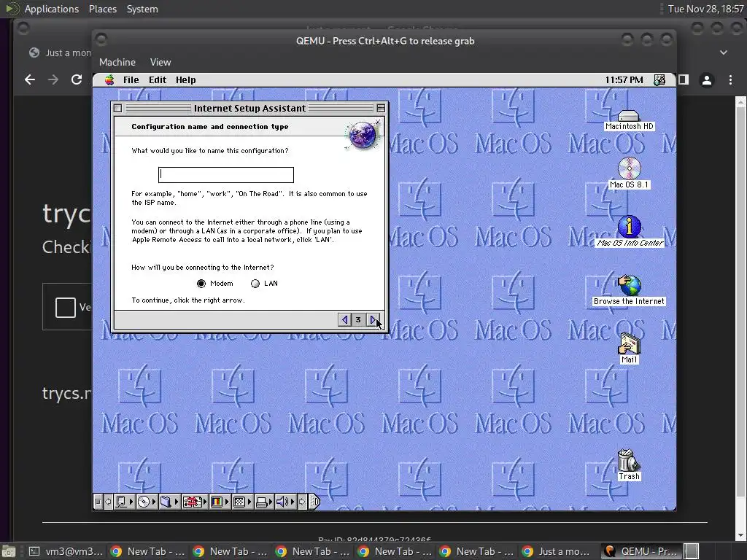The image size is (747, 560).
Task: Click the Control Strip close box
Action: click(98, 502)
